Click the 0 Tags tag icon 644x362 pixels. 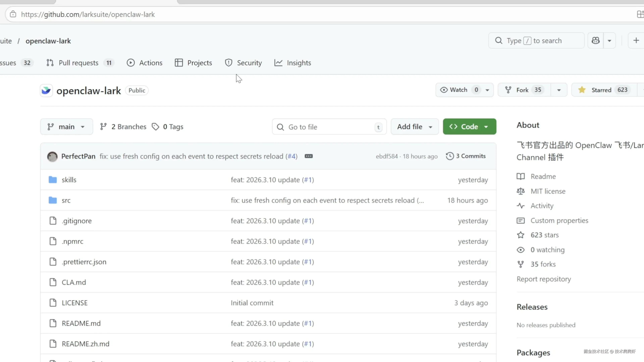tap(155, 127)
